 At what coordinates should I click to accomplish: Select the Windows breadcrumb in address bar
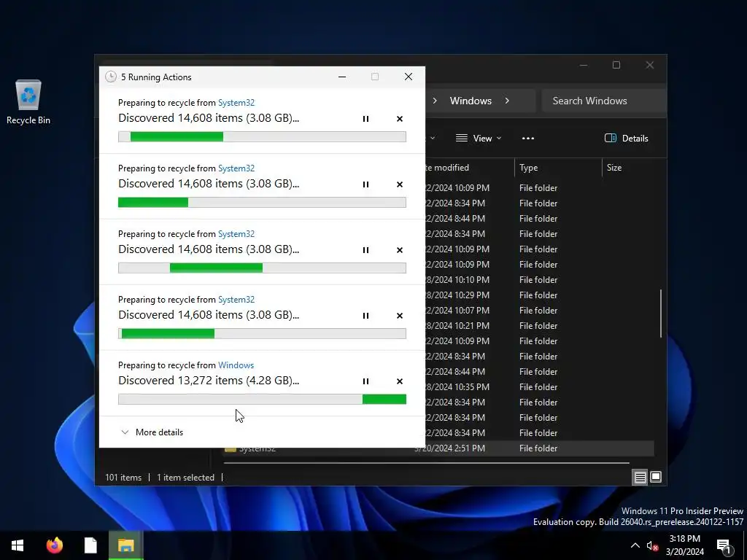pos(471,101)
